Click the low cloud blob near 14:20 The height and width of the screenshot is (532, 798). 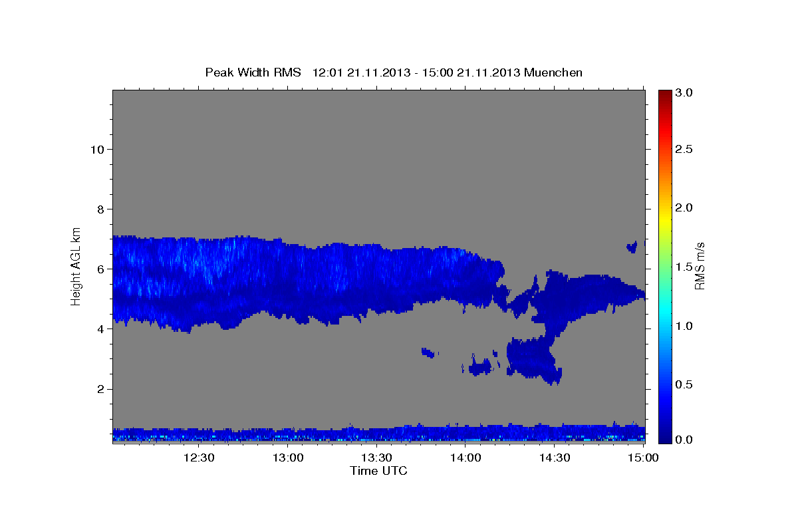(532, 360)
